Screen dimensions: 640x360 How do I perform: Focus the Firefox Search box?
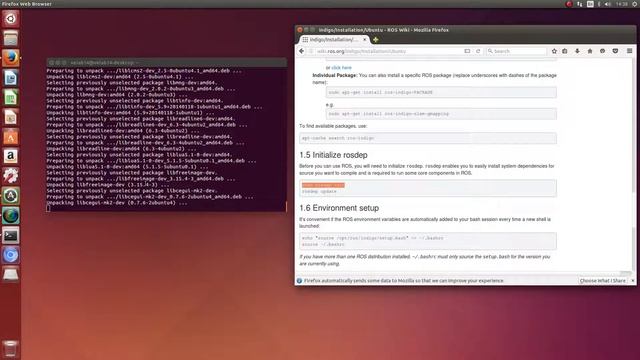click(x=516, y=51)
